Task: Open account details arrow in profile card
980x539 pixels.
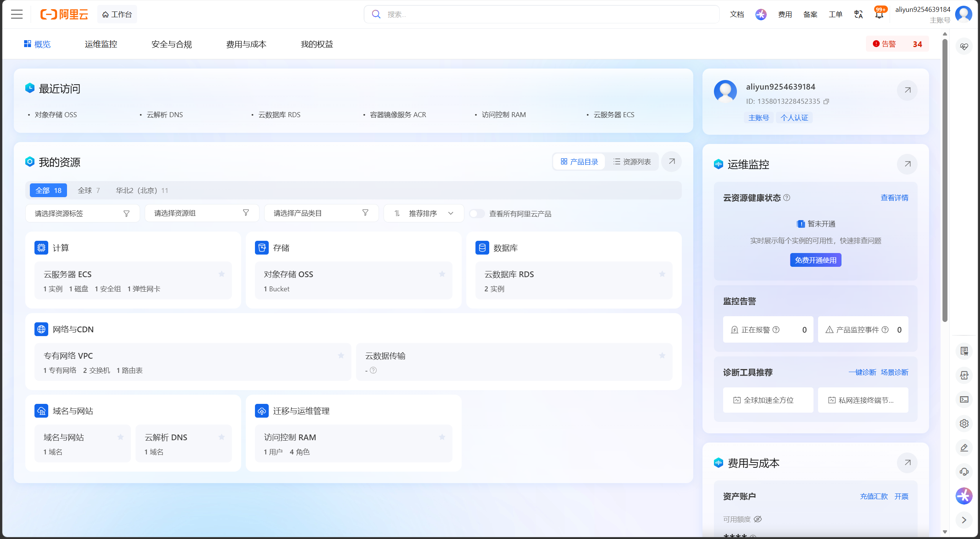Action: click(x=907, y=90)
